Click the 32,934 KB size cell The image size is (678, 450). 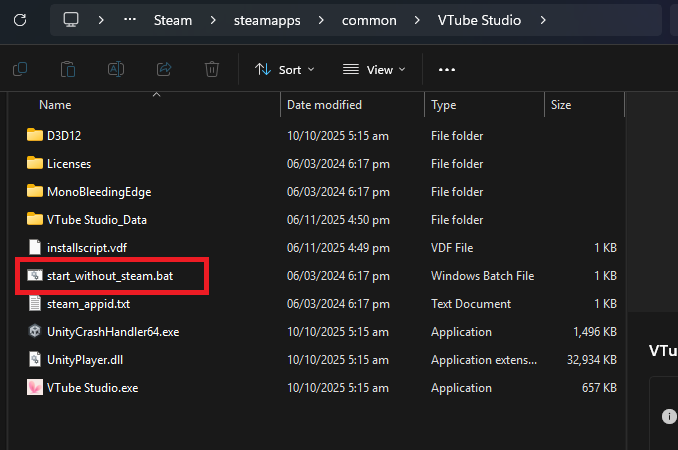tap(592, 360)
